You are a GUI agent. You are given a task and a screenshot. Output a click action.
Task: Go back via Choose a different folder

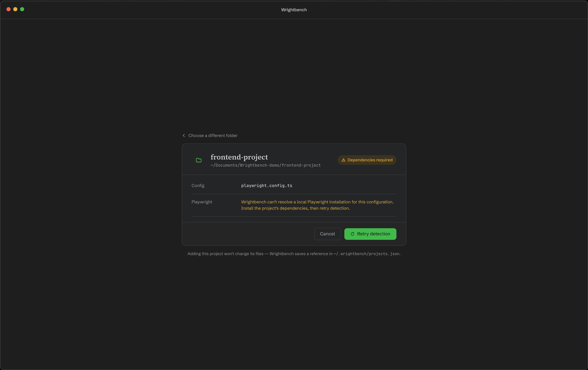tap(210, 135)
